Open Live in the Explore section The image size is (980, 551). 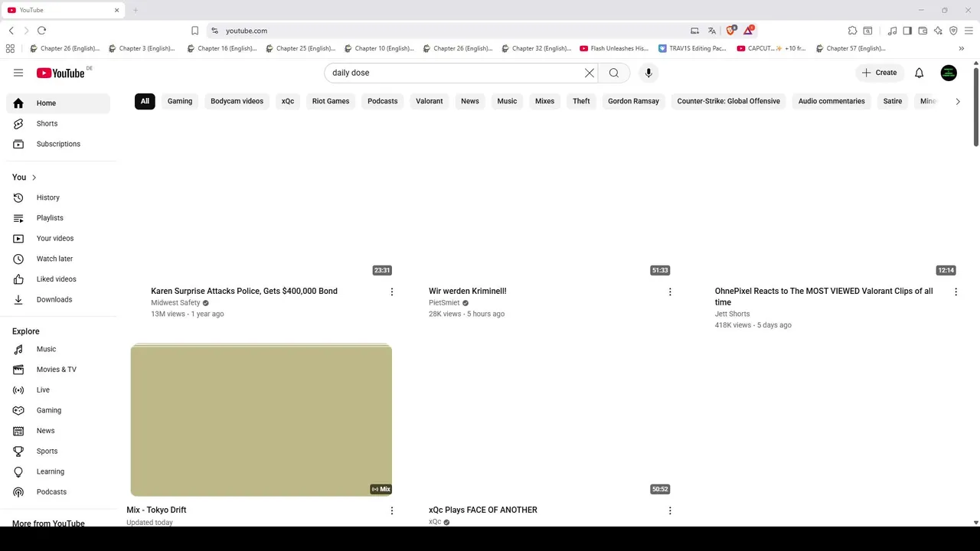(x=58, y=390)
